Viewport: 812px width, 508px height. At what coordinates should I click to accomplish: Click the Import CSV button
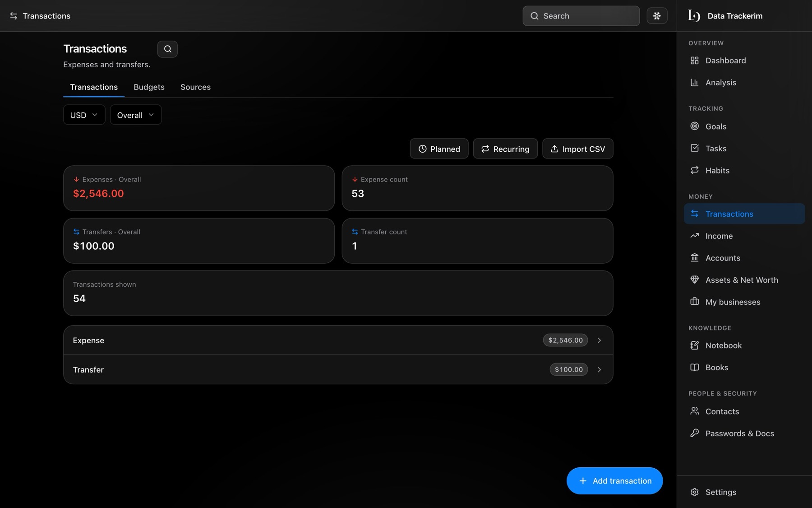point(578,149)
